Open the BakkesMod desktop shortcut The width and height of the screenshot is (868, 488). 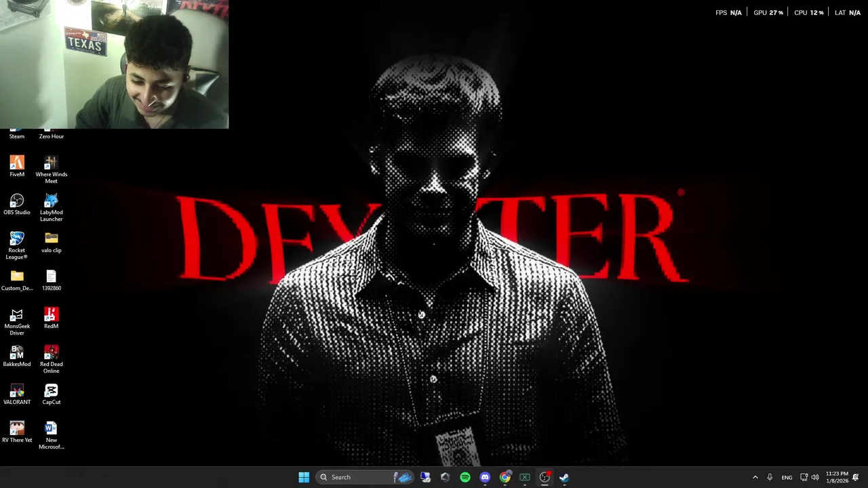point(17,357)
